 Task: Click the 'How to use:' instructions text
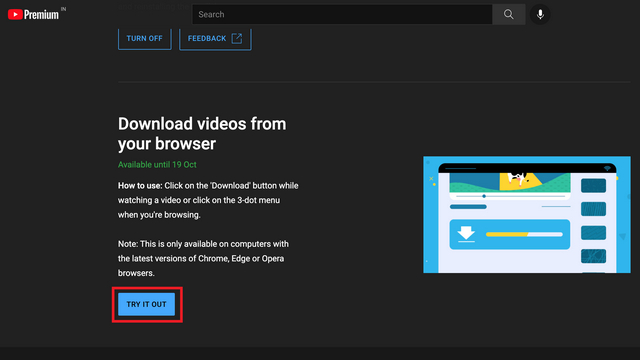(208, 200)
